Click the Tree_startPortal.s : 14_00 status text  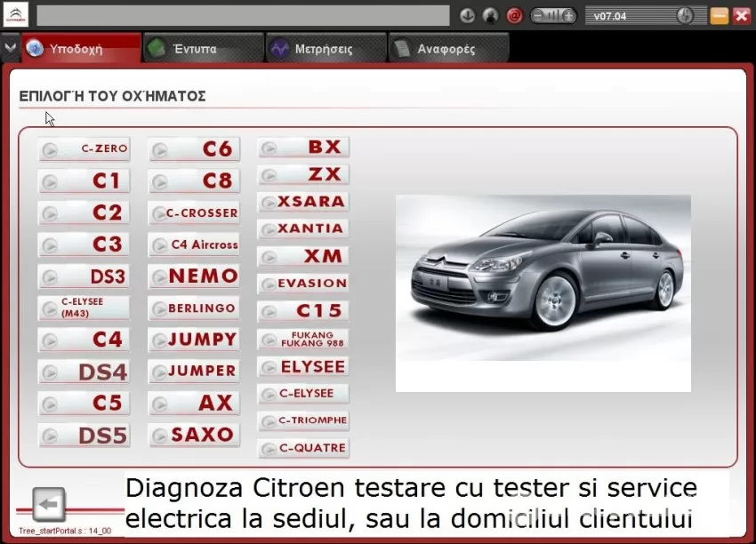coord(65,531)
